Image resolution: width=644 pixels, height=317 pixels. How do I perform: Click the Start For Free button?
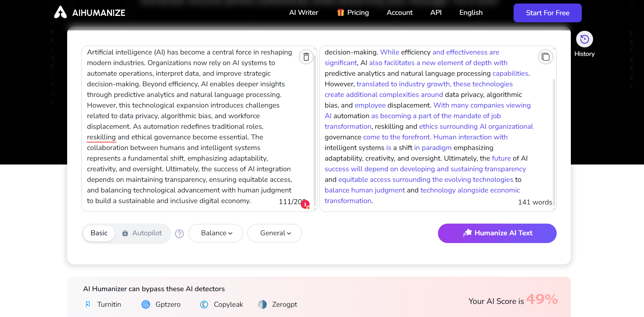click(547, 13)
